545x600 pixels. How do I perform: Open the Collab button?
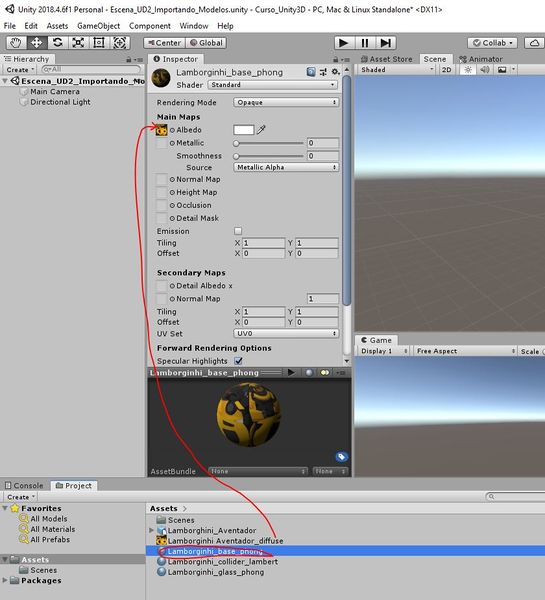[x=492, y=43]
